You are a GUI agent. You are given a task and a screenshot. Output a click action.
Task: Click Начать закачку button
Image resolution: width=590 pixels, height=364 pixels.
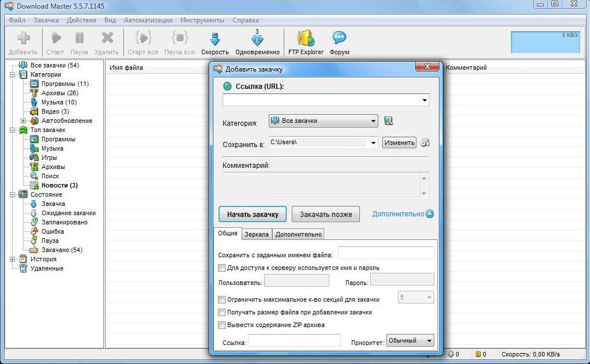[x=253, y=214]
